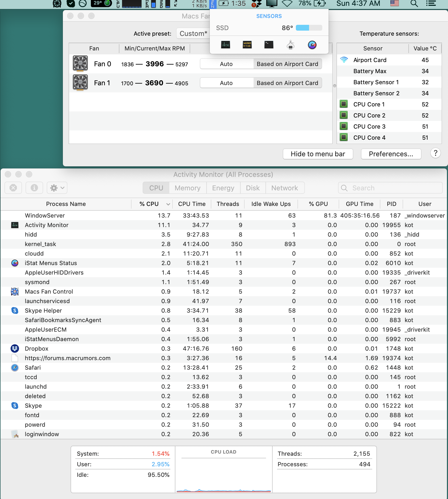Open the Dropbox menu bar icon
The width and height of the screenshot is (448, 499).
coord(256,3)
